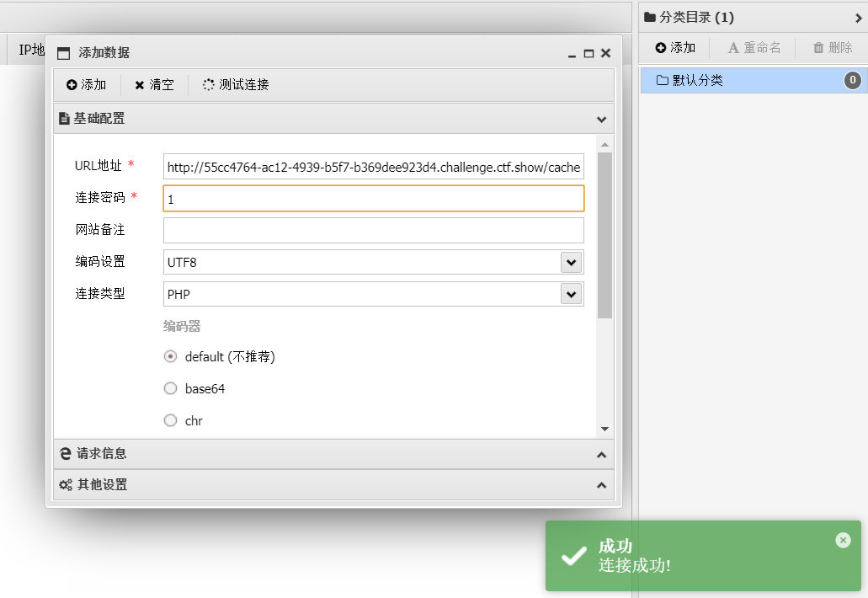Open the 编码设置 UTF8 dropdown
Viewport: 868px width, 598px height.
pos(572,263)
